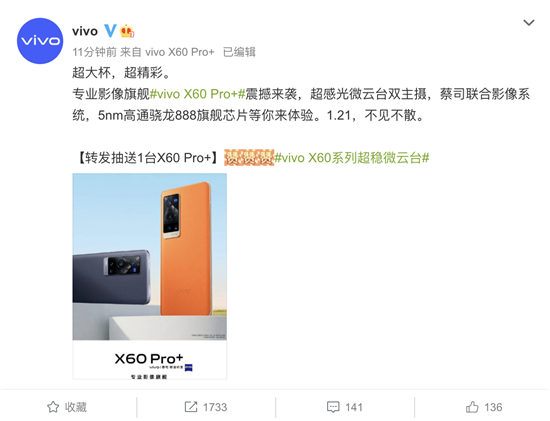Open the #vivo X60 Pro+# hashtag link

(x=197, y=94)
